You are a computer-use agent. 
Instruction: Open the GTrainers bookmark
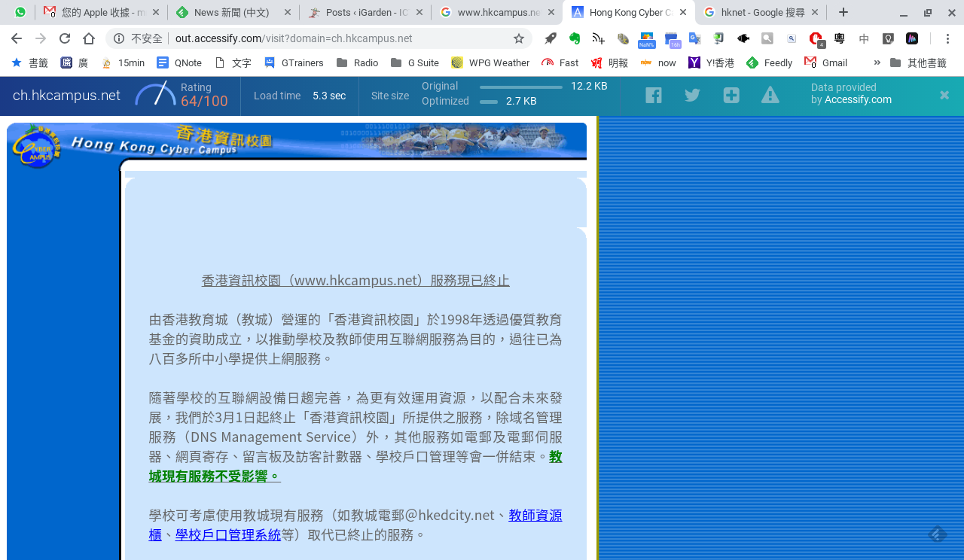click(294, 62)
